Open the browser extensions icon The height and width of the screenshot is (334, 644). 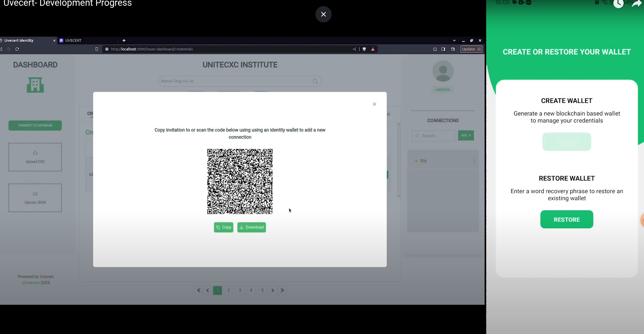(435, 49)
